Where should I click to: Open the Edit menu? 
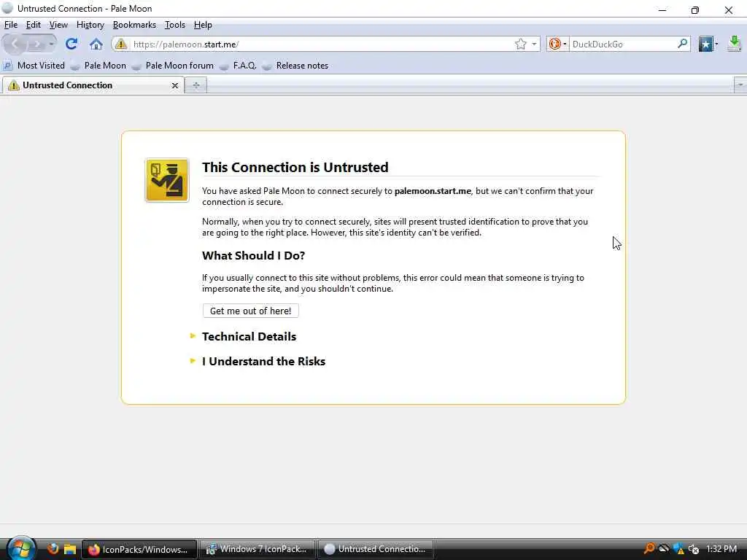point(34,25)
